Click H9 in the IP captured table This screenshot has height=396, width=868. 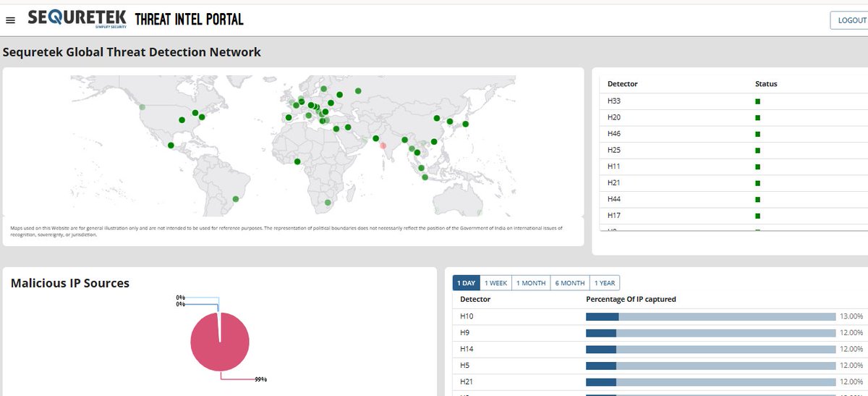pos(465,333)
